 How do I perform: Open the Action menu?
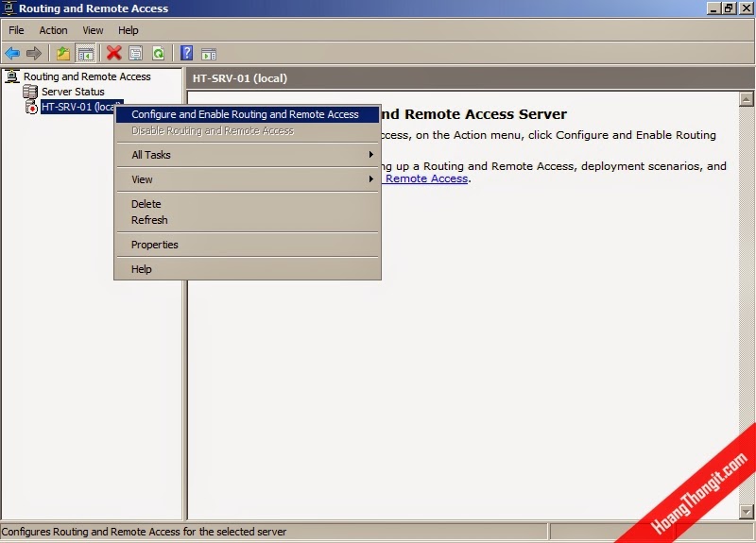point(53,30)
